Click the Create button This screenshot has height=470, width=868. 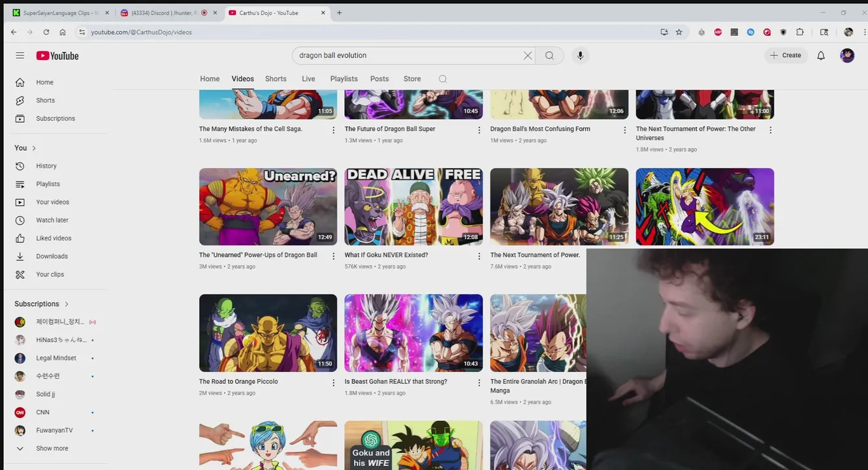click(786, 55)
